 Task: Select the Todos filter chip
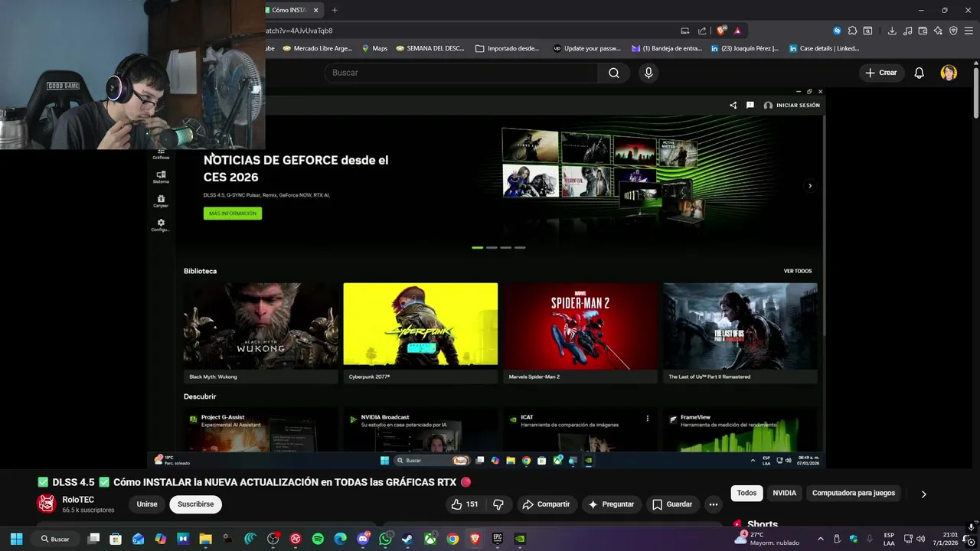coord(746,493)
